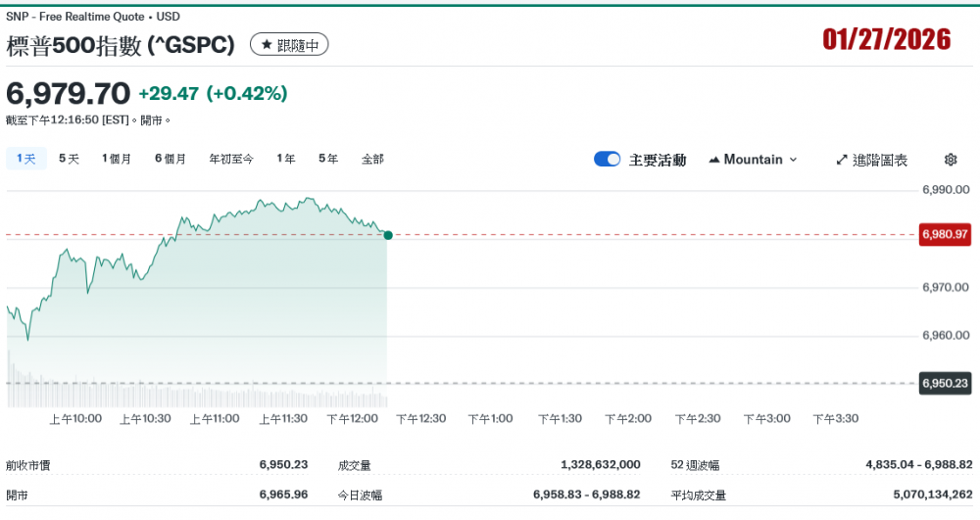Switch chart to 1年 range
Image resolution: width=980 pixels, height=520 pixels.
point(286,159)
